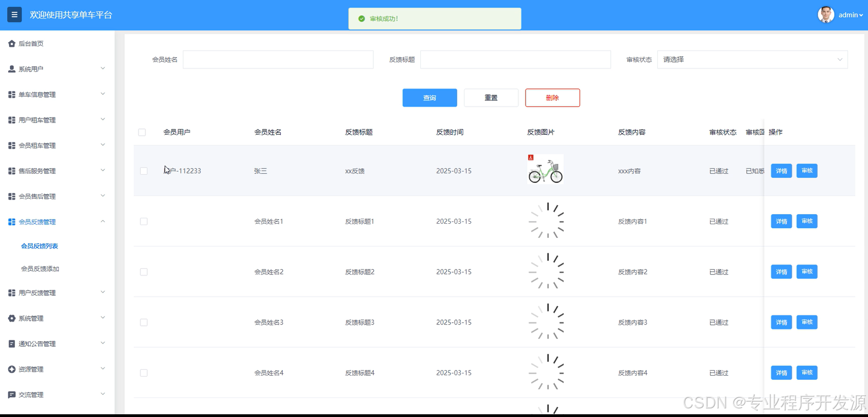Screen dimensions: 868x417
Task: Expand the 售后服务管理 chevron
Action: pyautogui.click(x=103, y=170)
